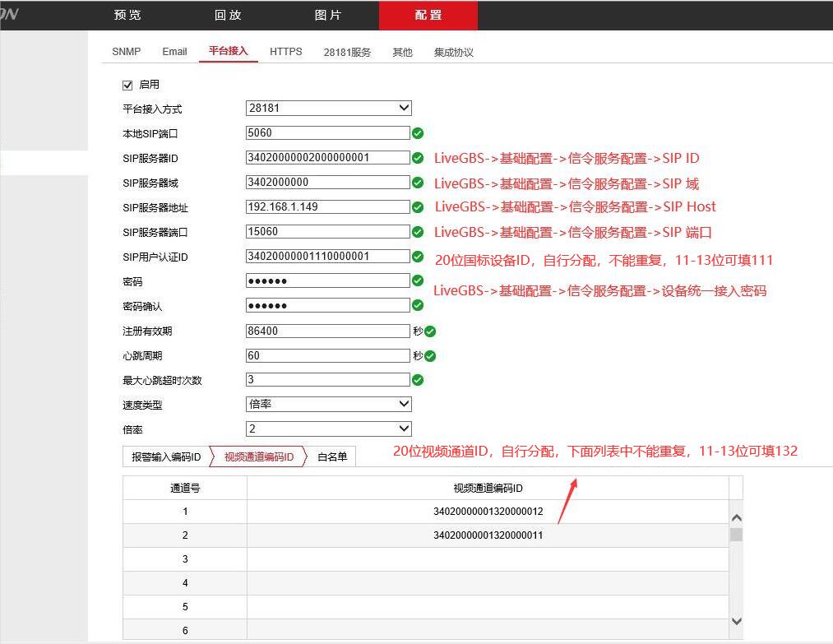
Task: Click the checkmark icon after SIP用户认证ID
Action: (x=419, y=257)
